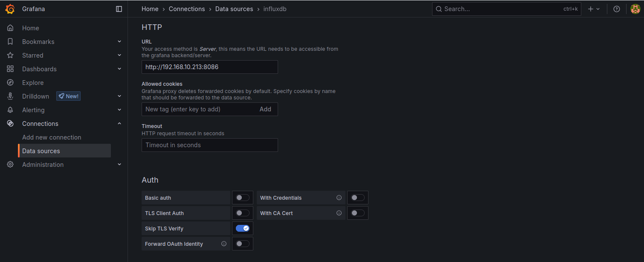
Task: Click the Timeout in seconds field
Action: [210, 145]
